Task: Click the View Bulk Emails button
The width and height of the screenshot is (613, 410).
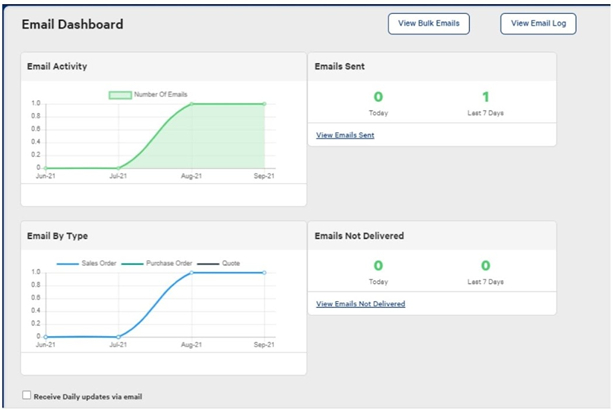Action: [x=428, y=23]
